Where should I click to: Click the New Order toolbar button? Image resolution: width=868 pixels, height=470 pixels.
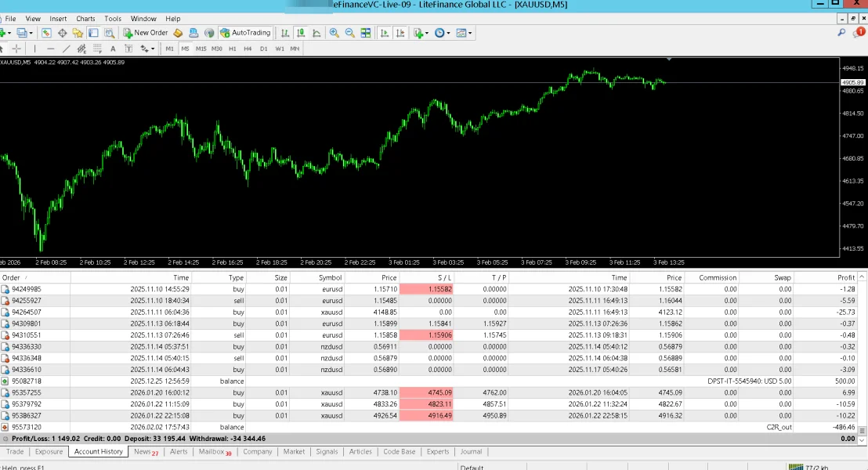pos(146,33)
